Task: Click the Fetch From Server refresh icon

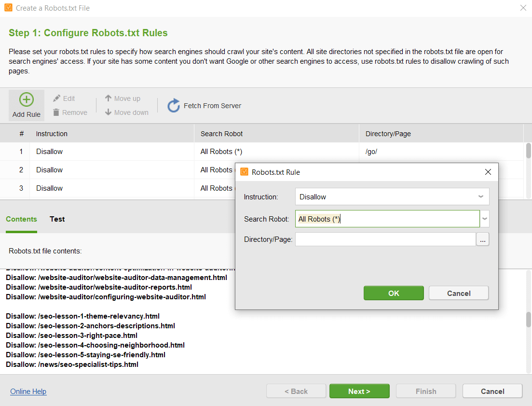Action: (174, 106)
